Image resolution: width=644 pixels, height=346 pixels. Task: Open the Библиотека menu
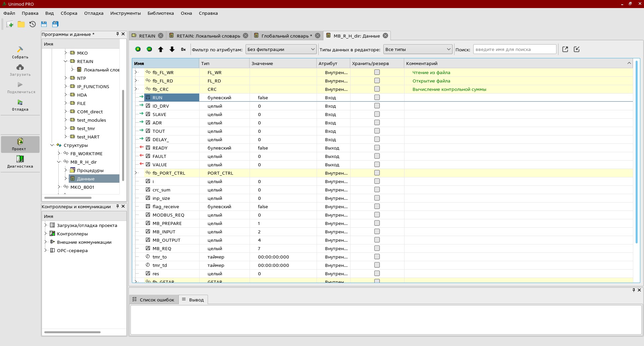click(x=161, y=13)
